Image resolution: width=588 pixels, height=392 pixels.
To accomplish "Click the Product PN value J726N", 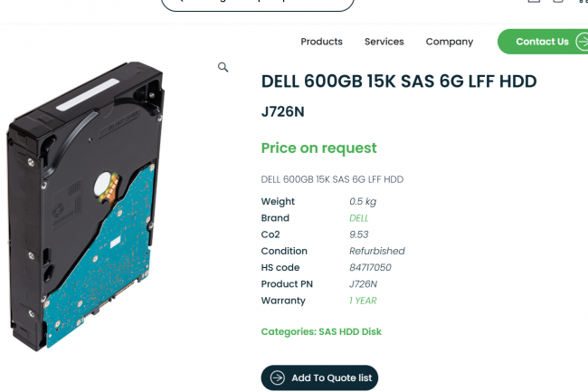I will coord(363,284).
